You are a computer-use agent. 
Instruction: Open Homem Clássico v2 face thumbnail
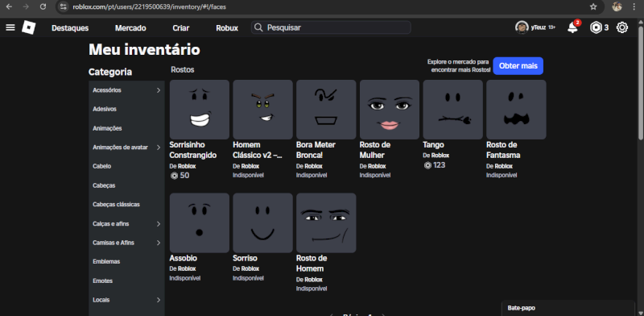[263, 110]
